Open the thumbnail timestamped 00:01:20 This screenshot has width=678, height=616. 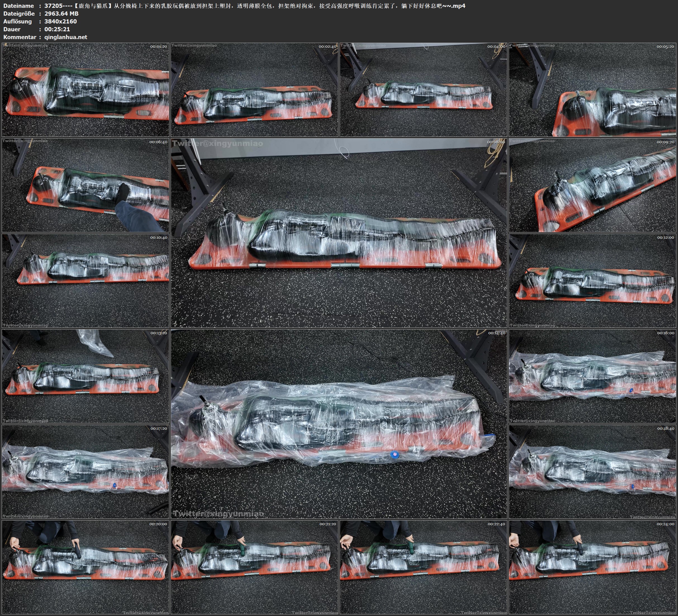click(85, 89)
